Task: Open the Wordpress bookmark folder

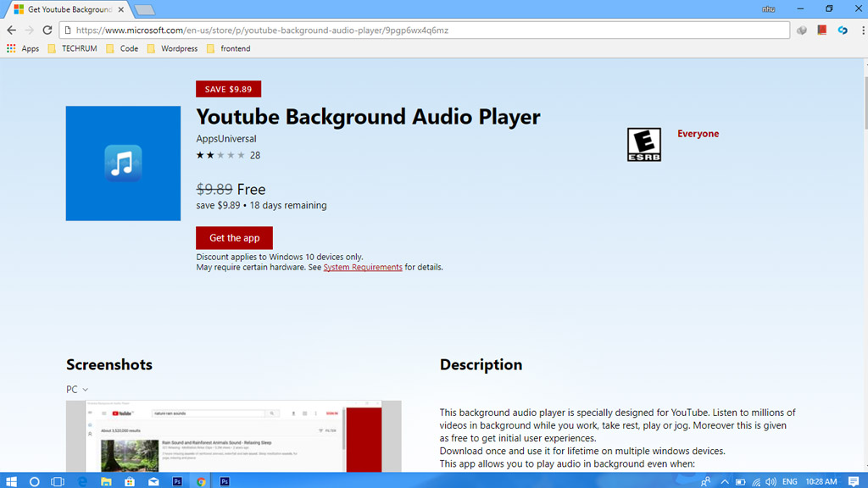Action: [172, 48]
